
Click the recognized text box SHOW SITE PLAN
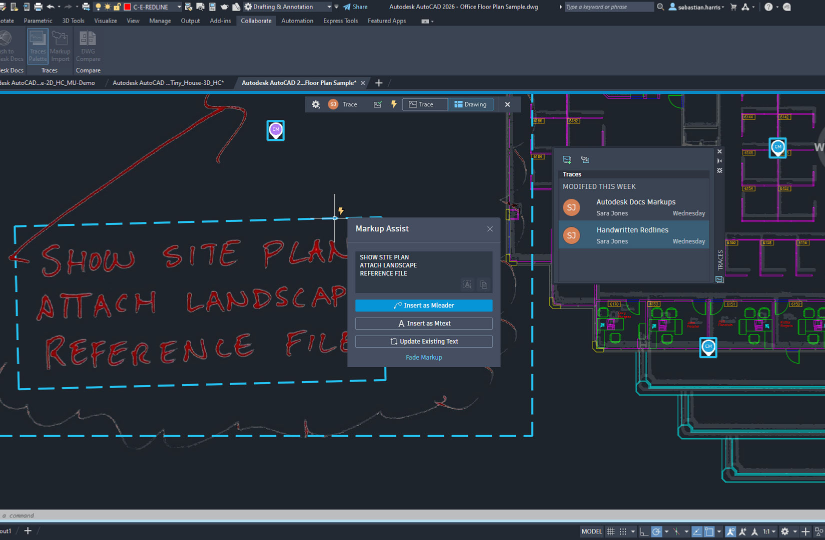(424, 272)
